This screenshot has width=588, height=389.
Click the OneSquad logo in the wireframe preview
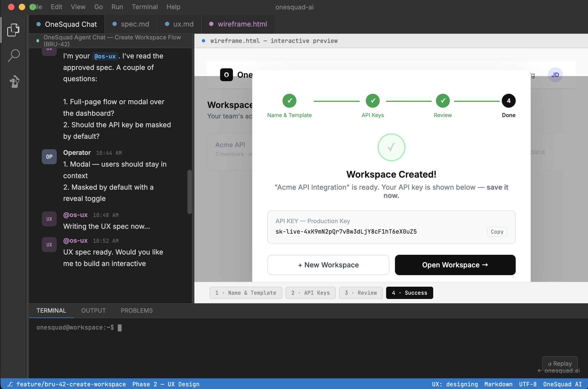coord(226,75)
